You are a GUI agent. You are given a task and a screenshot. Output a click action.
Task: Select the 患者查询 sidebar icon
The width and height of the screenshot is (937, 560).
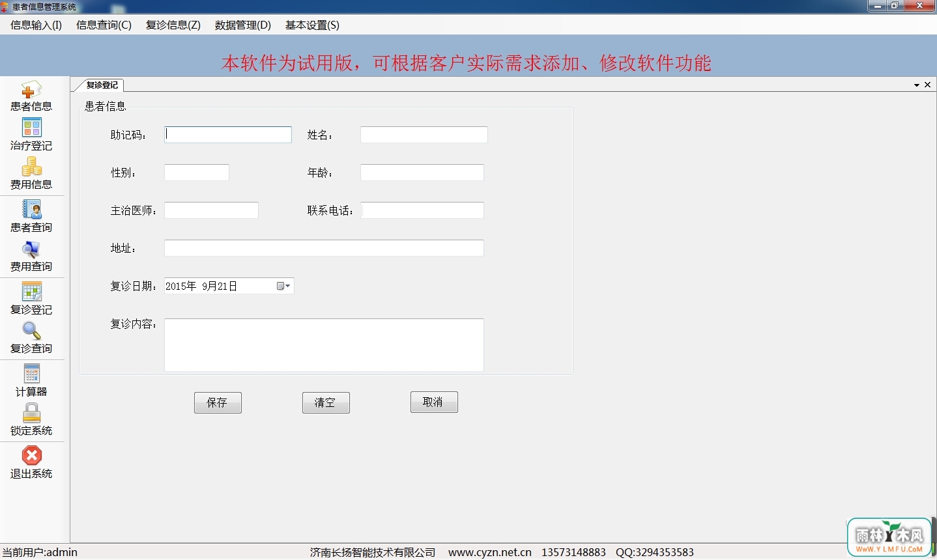(x=31, y=210)
